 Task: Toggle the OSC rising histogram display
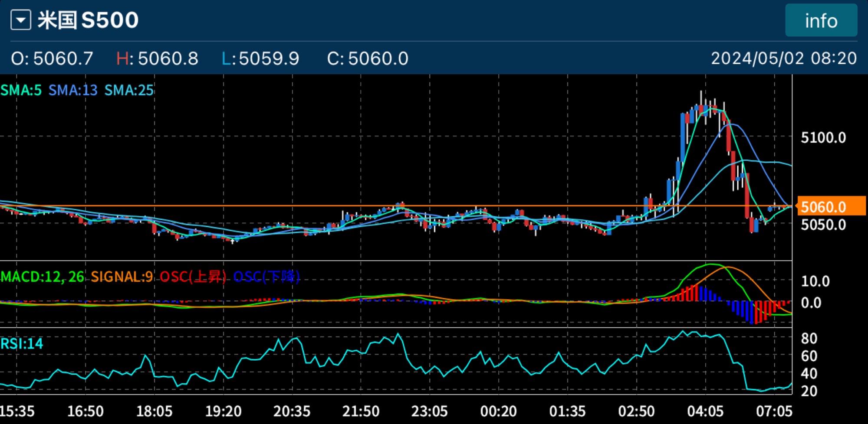[x=193, y=277]
